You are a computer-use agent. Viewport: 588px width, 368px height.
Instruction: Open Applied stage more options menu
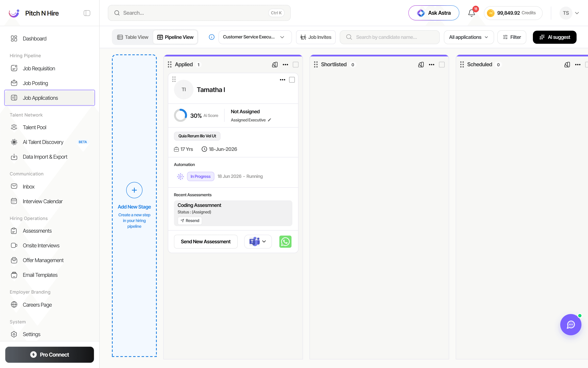[285, 64]
